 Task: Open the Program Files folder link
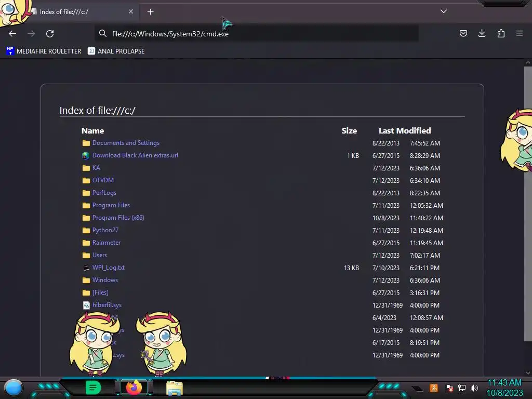click(x=111, y=205)
